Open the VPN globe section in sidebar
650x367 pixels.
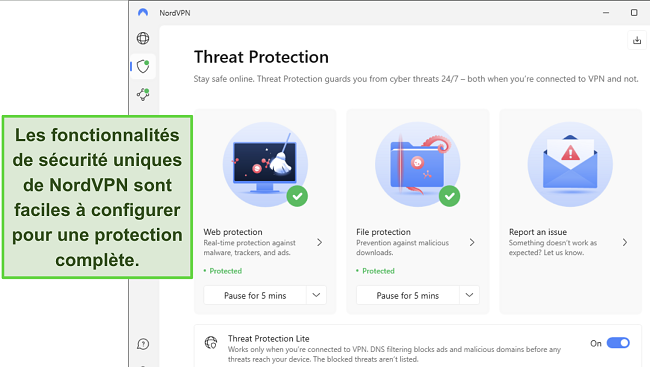(x=143, y=38)
